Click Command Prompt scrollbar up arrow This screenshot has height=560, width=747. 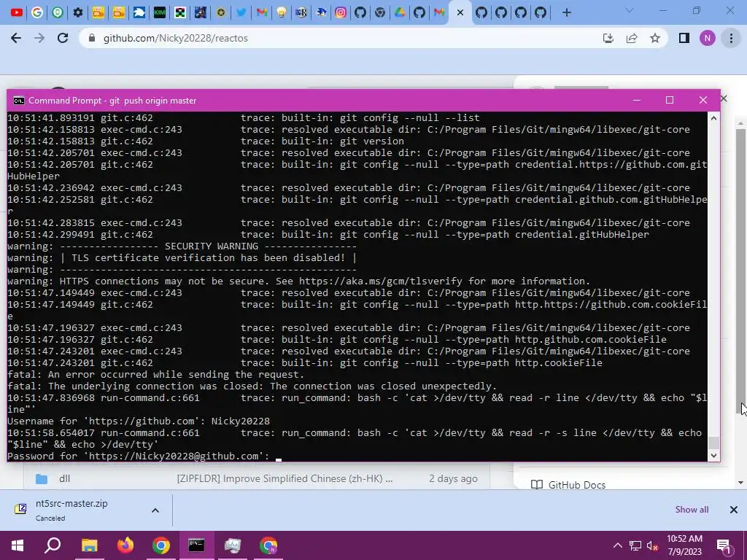tap(713, 117)
